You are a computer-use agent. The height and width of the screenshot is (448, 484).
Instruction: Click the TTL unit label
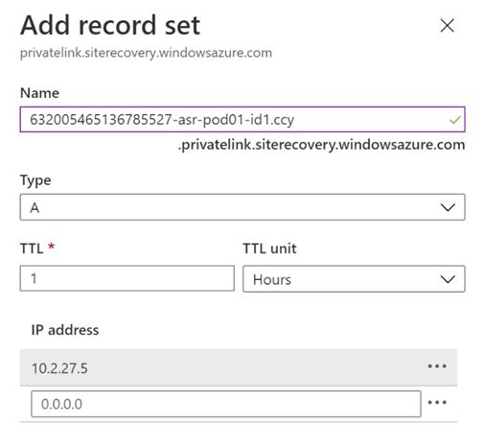[x=269, y=248]
